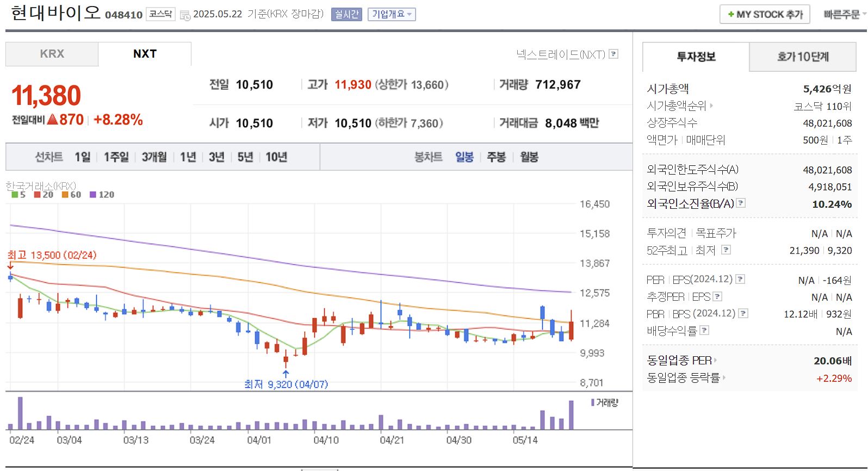Choose the 월봉 monthly candle chart
868x471 pixels.
pos(529,157)
